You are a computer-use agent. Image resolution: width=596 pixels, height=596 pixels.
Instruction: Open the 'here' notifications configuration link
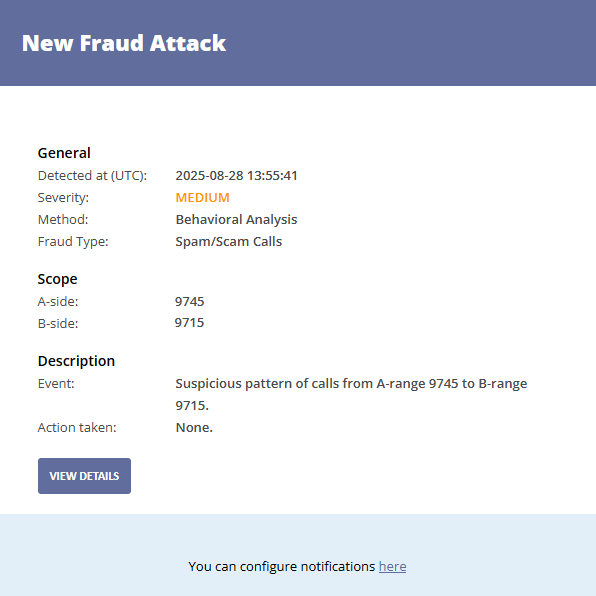tap(393, 566)
